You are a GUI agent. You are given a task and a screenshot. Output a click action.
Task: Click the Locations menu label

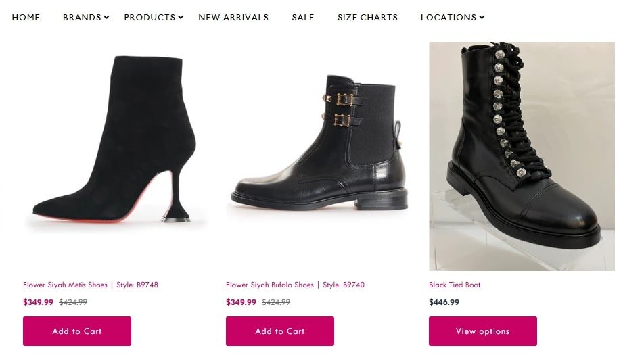click(x=448, y=18)
